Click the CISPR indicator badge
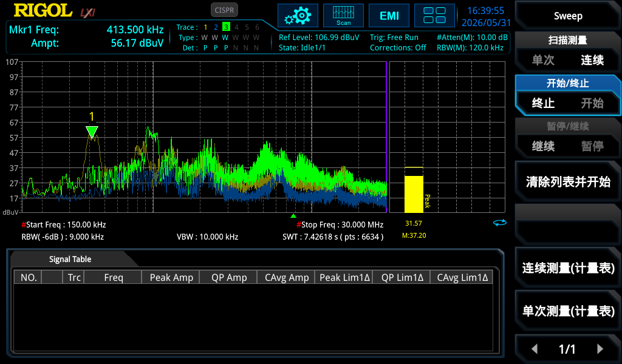 pyautogui.click(x=224, y=10)
